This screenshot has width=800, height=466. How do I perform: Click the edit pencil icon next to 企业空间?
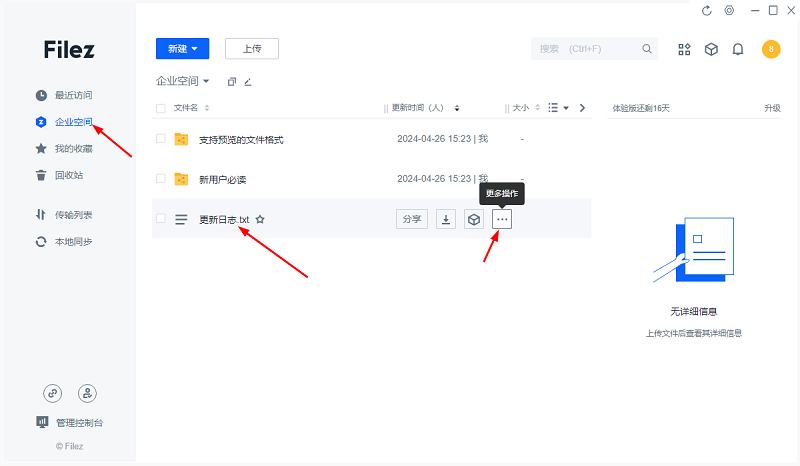248,82
